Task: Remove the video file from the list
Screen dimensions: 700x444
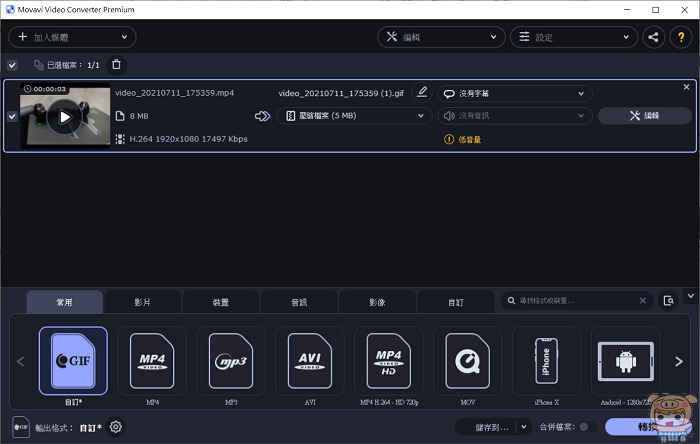Action: [x=686, y=87]
